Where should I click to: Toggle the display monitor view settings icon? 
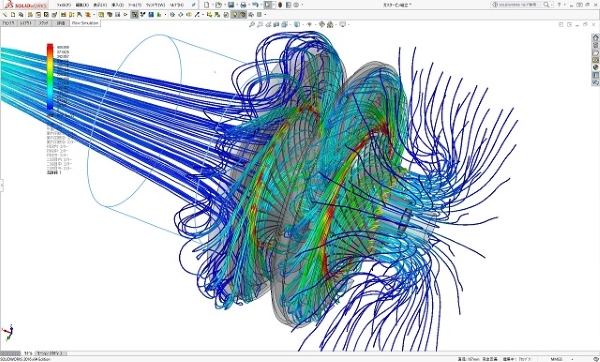coord(342,24)
